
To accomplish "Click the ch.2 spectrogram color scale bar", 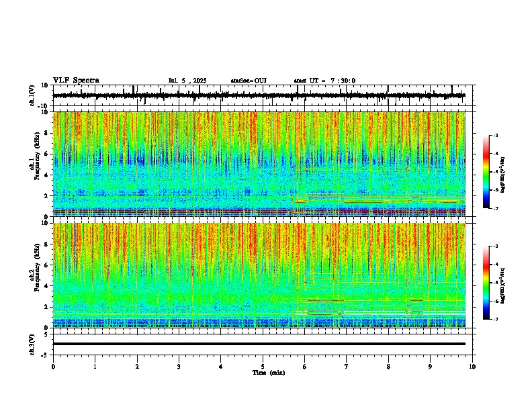I will coord(486,283).
